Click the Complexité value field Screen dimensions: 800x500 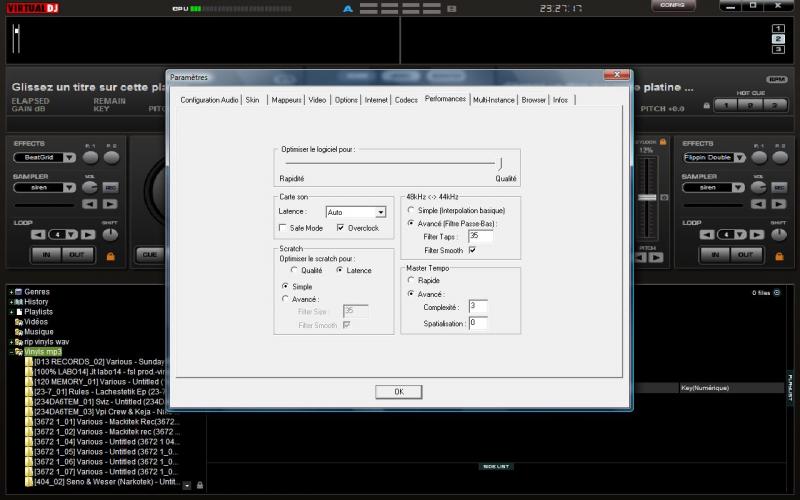(478, 307)
